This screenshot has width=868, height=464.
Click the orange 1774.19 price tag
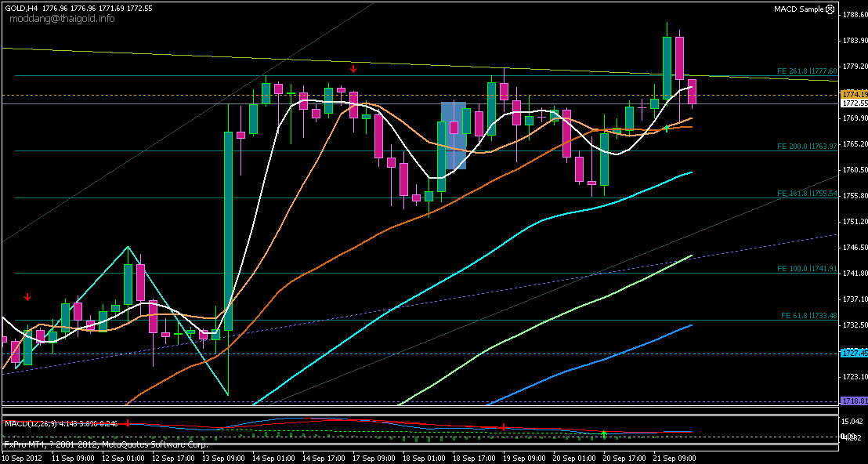[852, 94]
